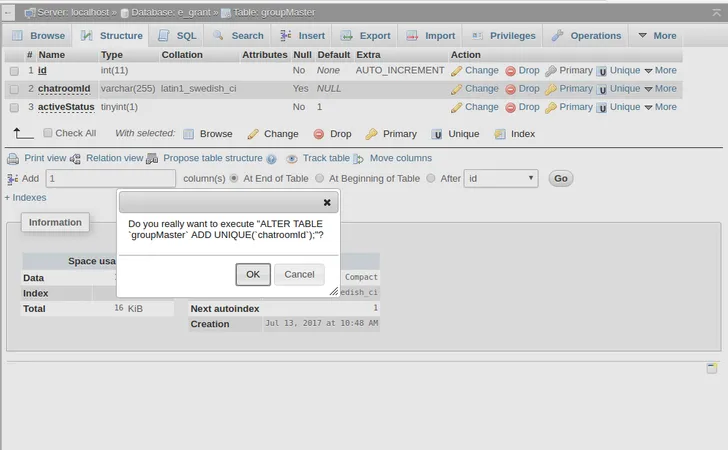Expand the Indexes section
This screenshot has width=728, height=450.
click(x=26, y=198)
